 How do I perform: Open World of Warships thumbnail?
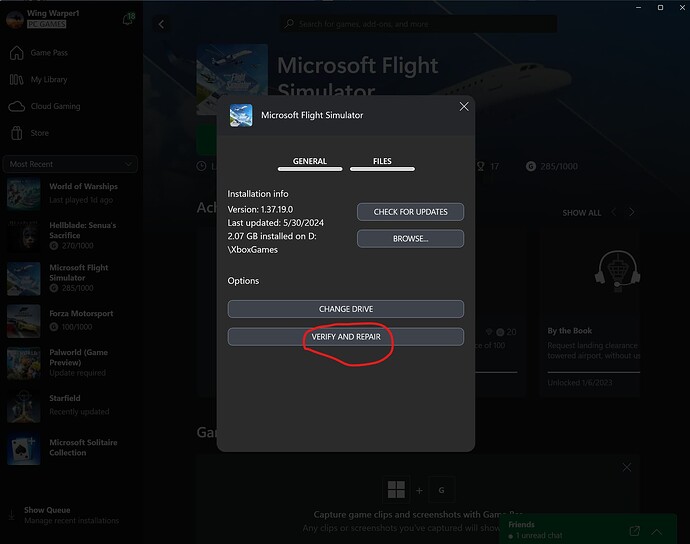24,193
